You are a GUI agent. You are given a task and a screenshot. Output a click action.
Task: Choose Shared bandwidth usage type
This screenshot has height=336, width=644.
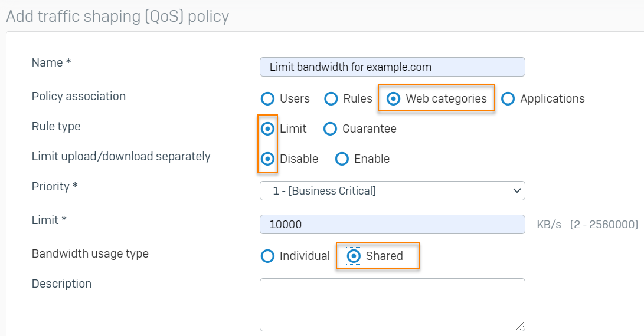tap(354, 256)
